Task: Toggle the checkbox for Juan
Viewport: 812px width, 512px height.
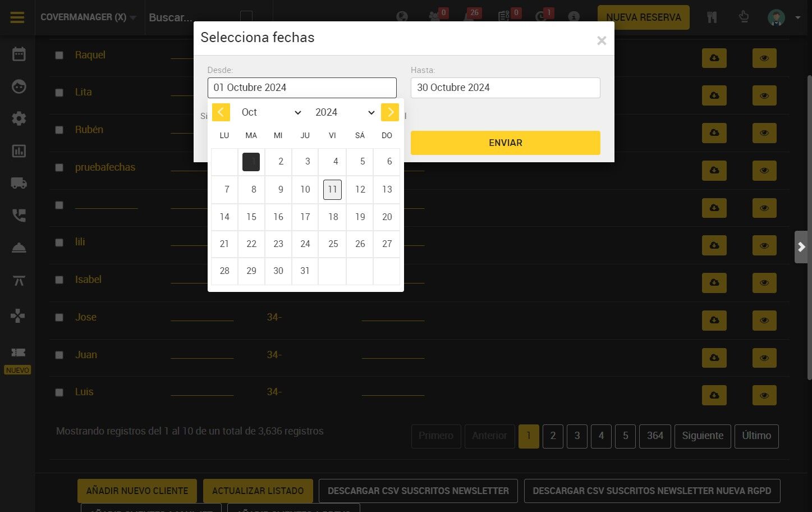Action: [59, 355]
